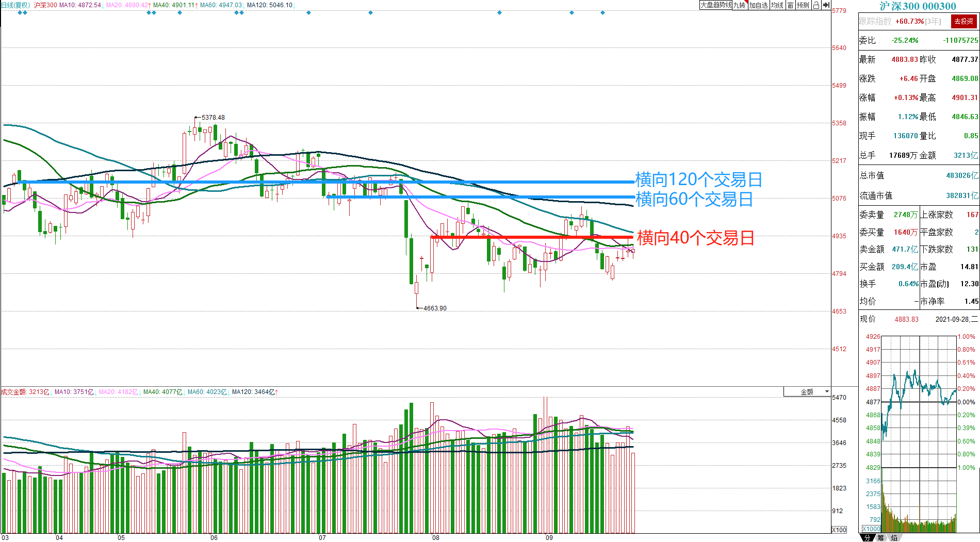Viewport: 980px width, 542px height.
Task: Click the arrow-to-bar collapse panel icon
Action: coord(826,5)
